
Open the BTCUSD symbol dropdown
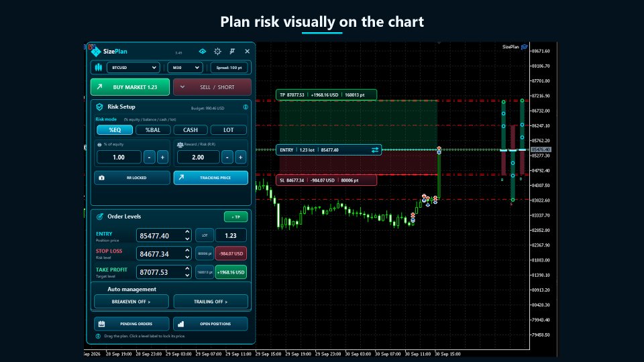coord(133,67)
